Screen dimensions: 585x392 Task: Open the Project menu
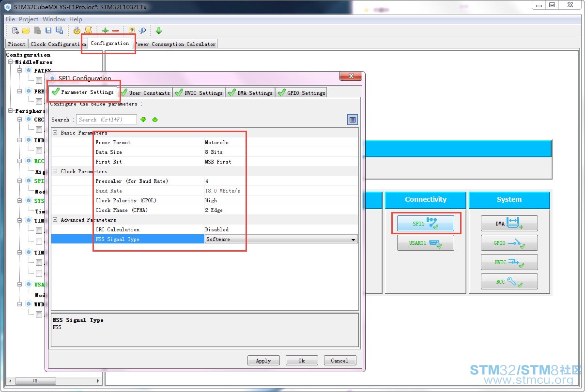coord(29,19)
